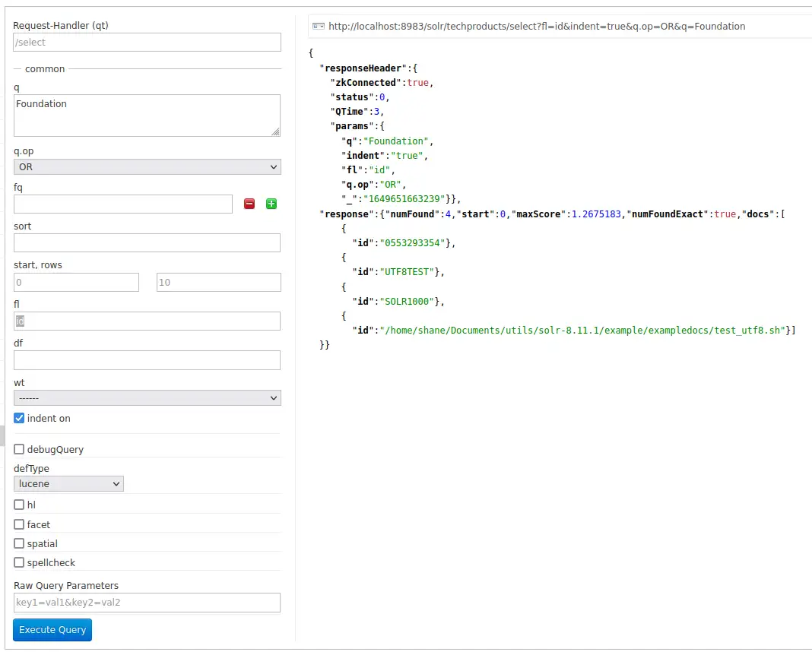This screenshot has height=652, width=812.
Task: Click the "status" key in response header
Action: 352,97
